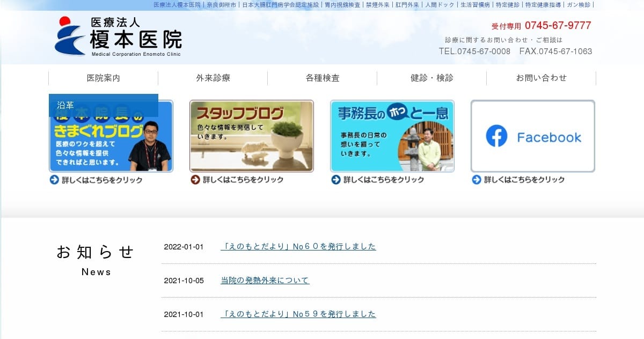Click arrow icon under 事務長 banner
This screenshot has height=339, width=644.
336,180
